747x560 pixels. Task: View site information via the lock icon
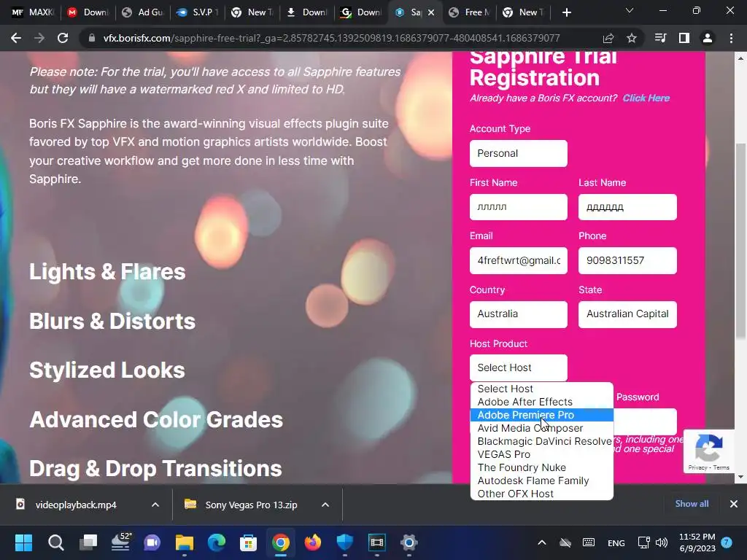click(x=92, y=38)
